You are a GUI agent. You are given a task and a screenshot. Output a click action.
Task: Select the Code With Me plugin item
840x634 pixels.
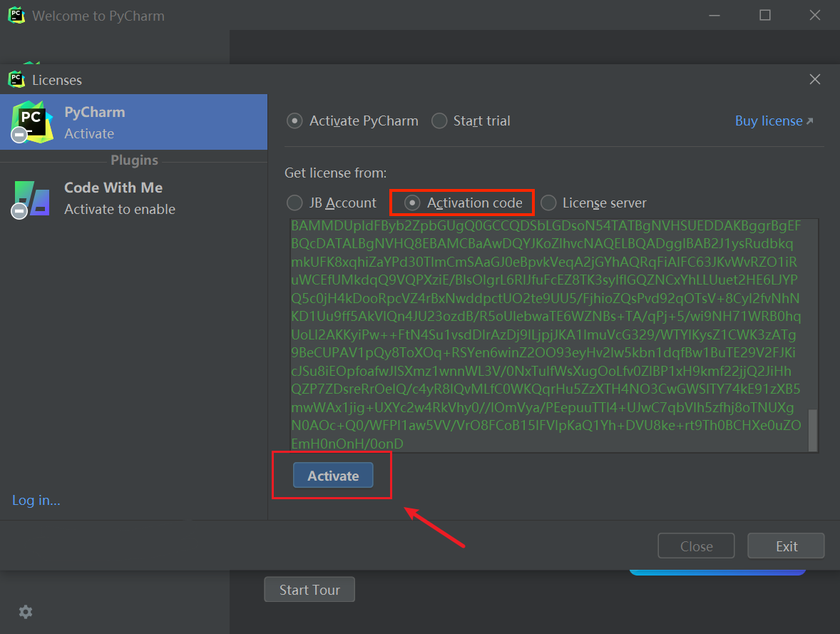click(133, 198)
